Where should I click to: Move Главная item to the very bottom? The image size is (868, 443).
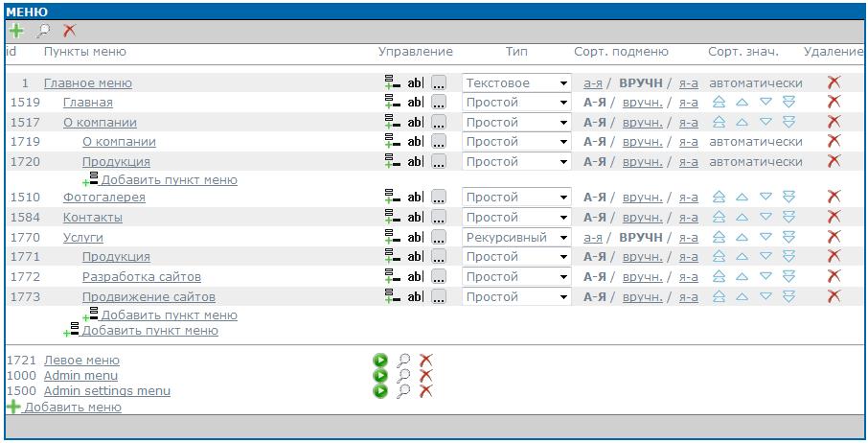788,103
